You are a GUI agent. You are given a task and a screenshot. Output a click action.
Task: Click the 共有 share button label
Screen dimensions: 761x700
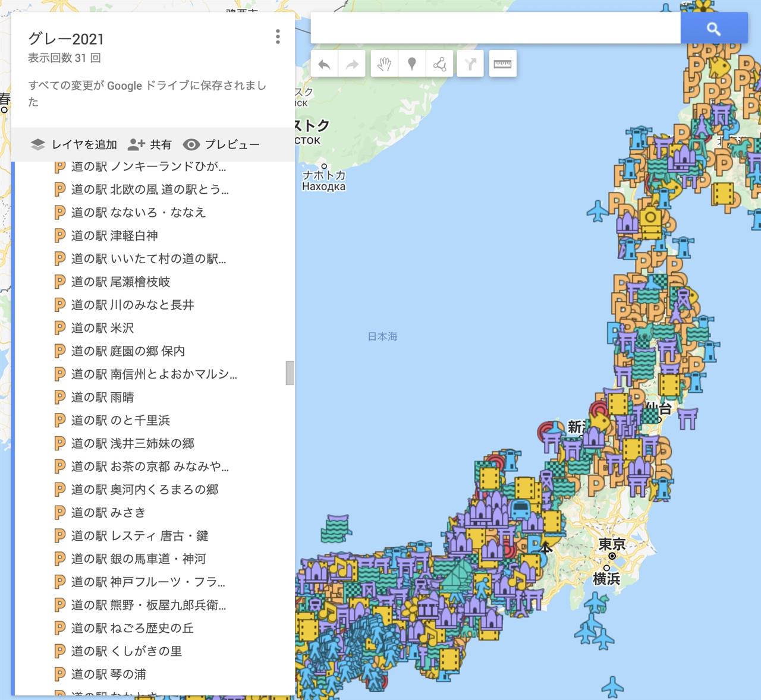(x=161, y=144)
